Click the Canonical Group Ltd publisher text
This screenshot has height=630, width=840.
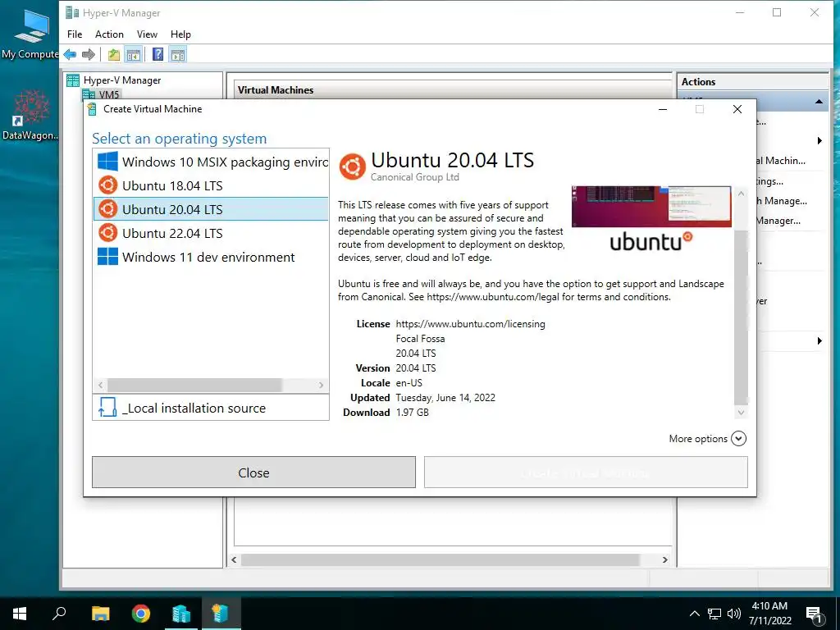[x=414, y=177]
